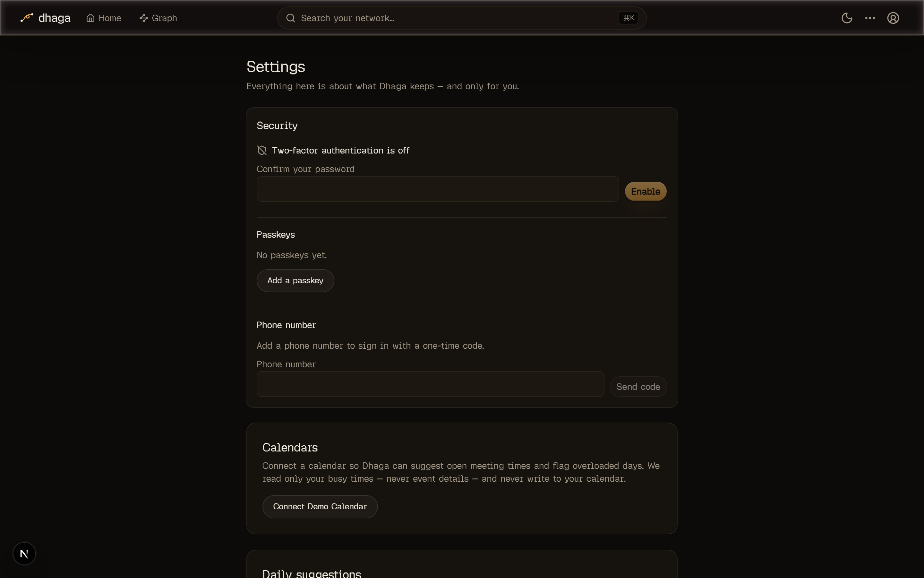
Task: Click the Graph nodes icon
Action: (x=143, y=18)
